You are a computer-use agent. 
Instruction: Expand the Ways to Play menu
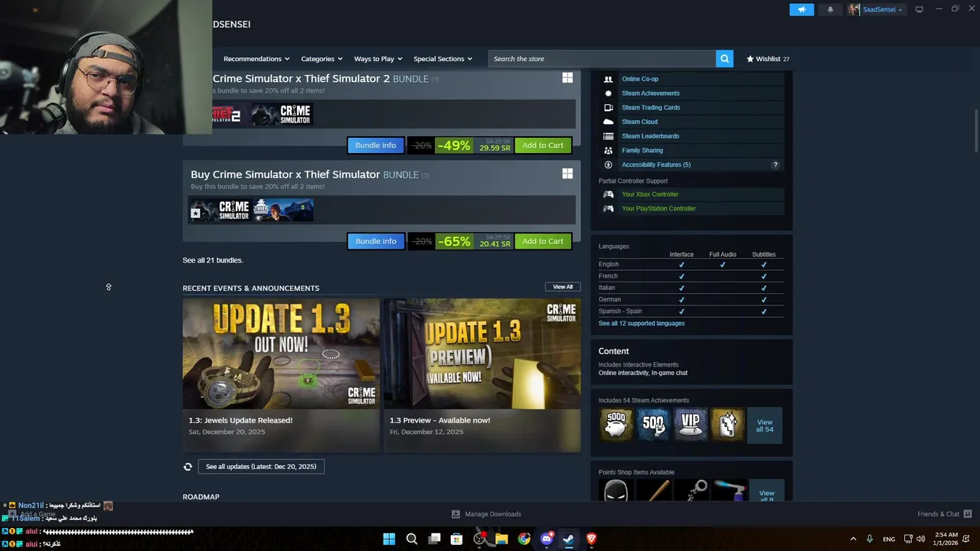[x=378, y=59]
